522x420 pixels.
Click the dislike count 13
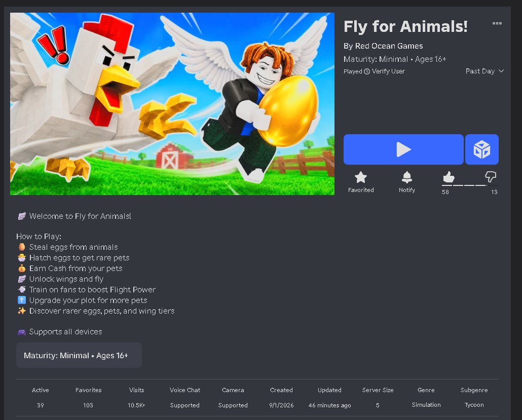coord(494,192)
